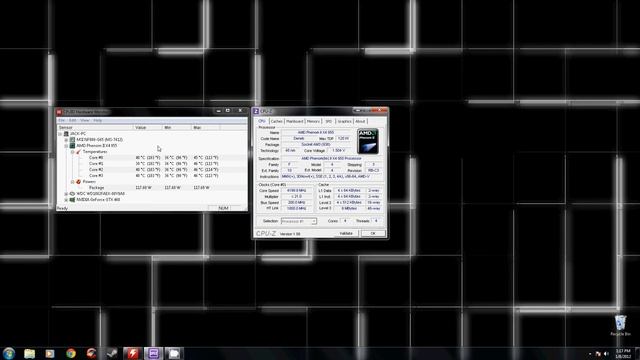640x360 pixels.
Task: Expand the NVIDIA GeForce GTX 460 node
Action: click(x=66, y=200)
